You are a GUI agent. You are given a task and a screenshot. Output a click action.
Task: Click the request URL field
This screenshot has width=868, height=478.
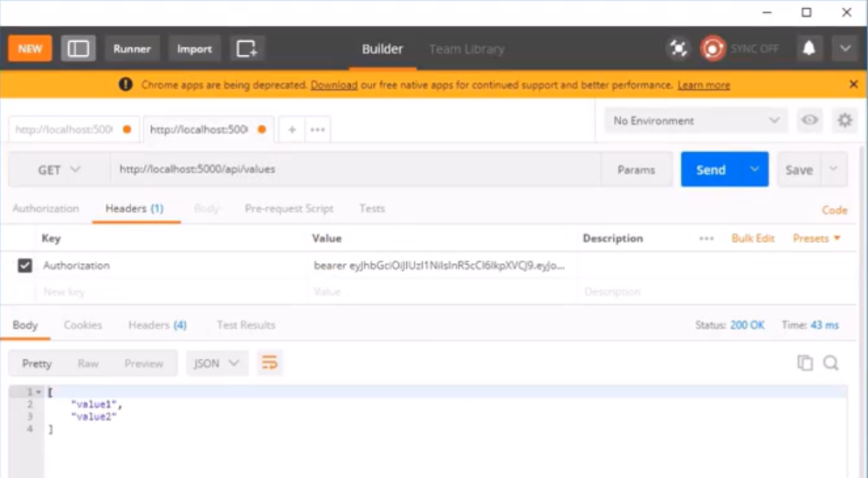click(355, 170)
